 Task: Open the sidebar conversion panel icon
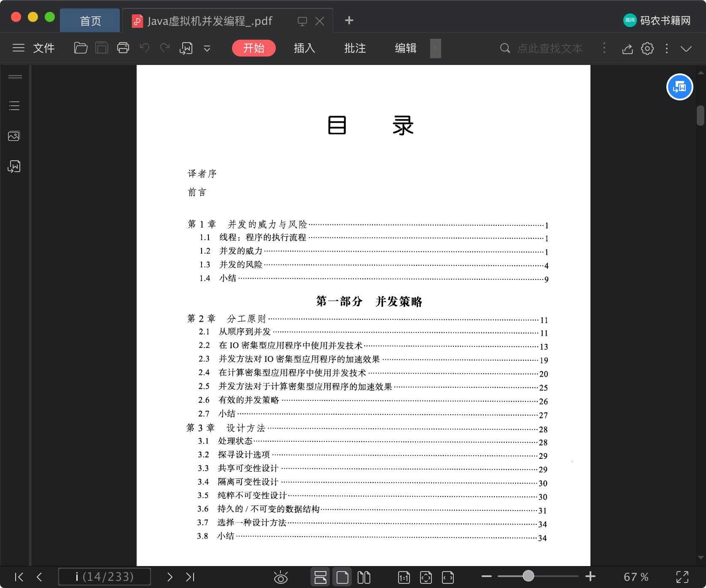click(x=14, y=167)
